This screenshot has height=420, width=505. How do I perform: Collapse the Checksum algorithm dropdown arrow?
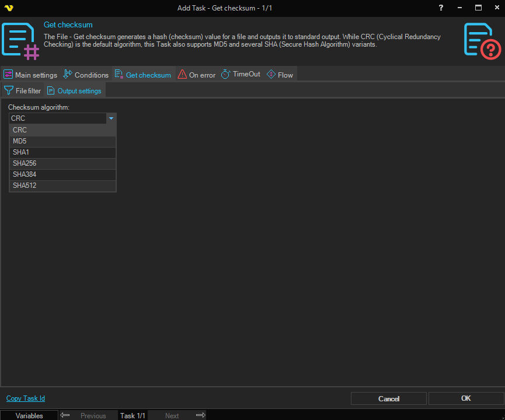(x=111, y=118)
